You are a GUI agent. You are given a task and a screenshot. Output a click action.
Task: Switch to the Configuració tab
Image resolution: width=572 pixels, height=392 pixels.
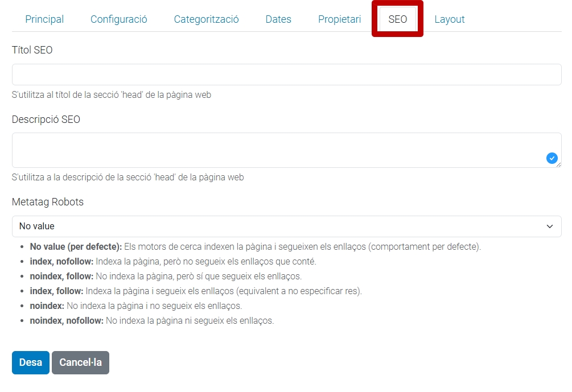[x=118, y=19]
